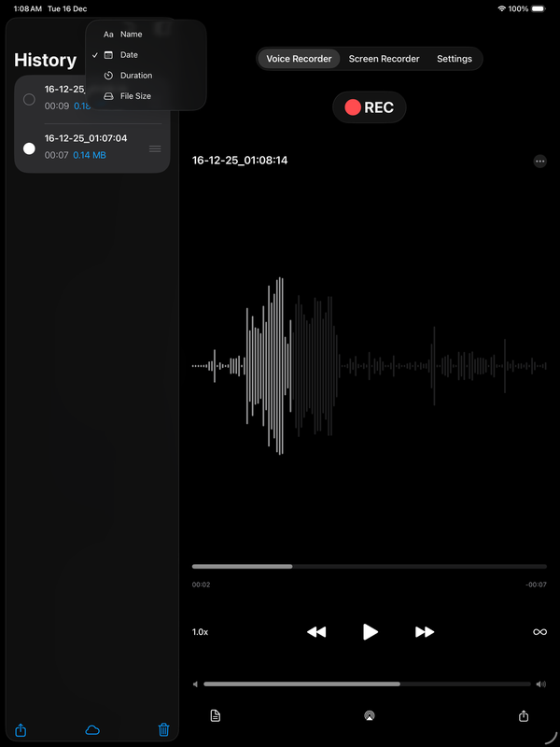Image resolution: width=560 pixels, height=747 pixels.
Task: Delete selection with the trash icon
Action: click(x=164, y=730)
